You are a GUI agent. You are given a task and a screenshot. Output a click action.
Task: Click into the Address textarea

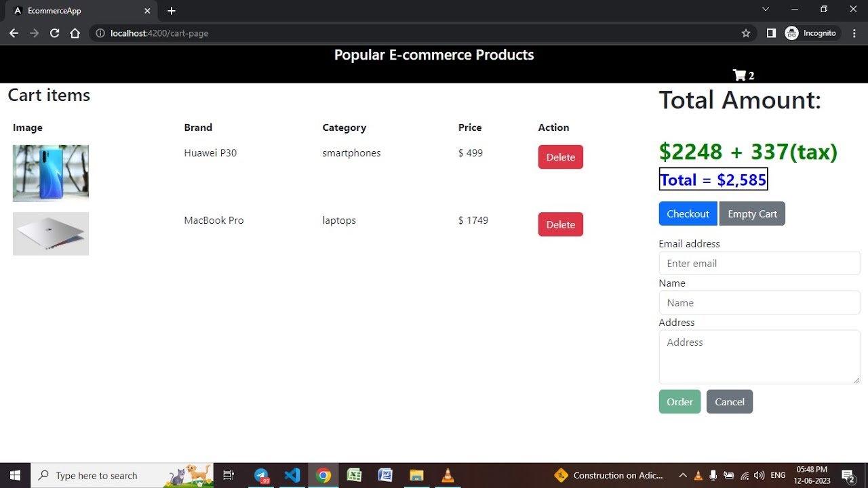pos(759,357)
